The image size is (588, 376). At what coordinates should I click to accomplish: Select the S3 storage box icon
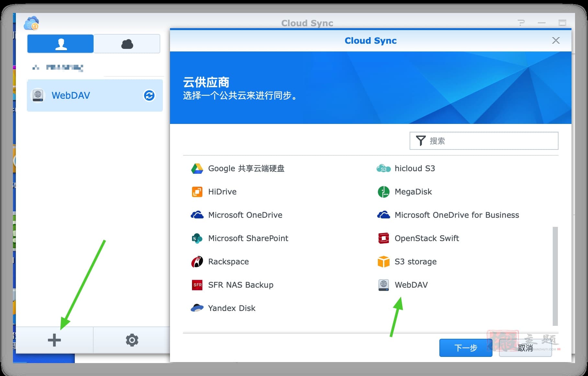(x=384, y=262)
